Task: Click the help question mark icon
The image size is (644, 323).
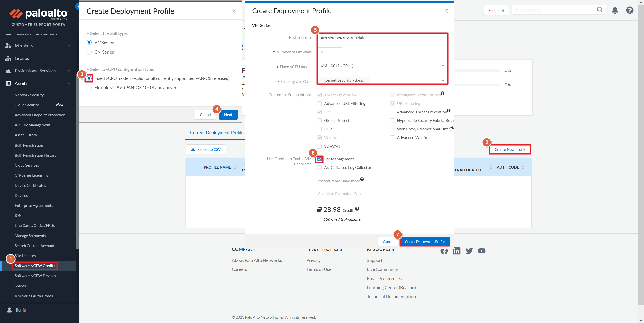Action: pos(630,10)
